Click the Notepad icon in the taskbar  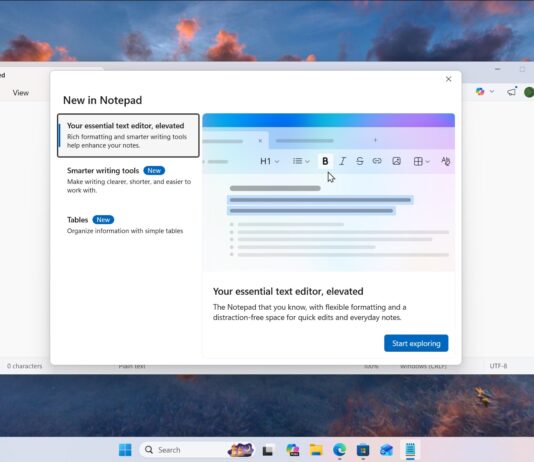(410, 450)
